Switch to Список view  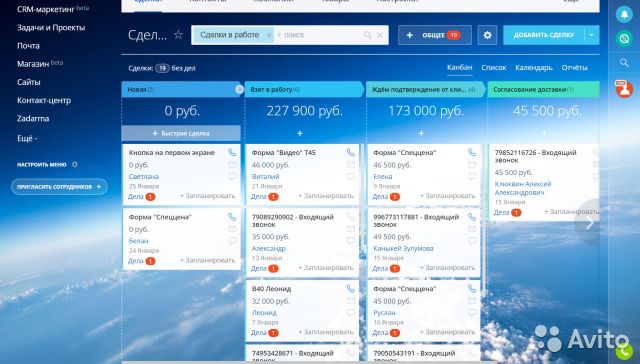tap(493, 68)
